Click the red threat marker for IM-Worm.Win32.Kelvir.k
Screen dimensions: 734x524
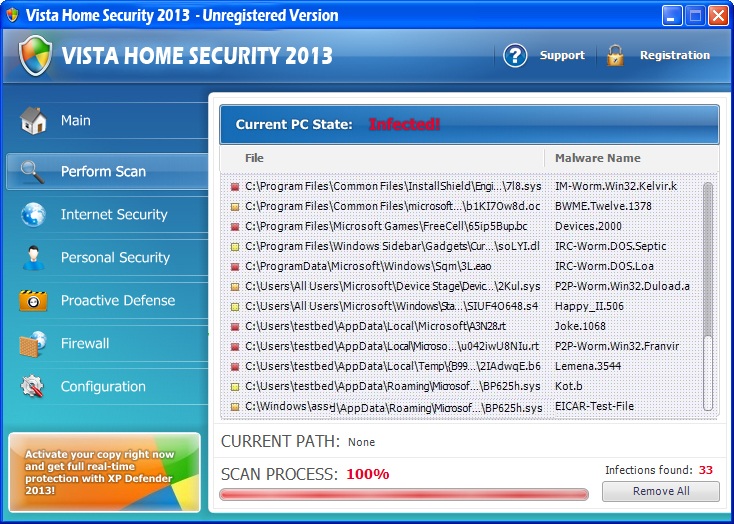click(235, 187)
